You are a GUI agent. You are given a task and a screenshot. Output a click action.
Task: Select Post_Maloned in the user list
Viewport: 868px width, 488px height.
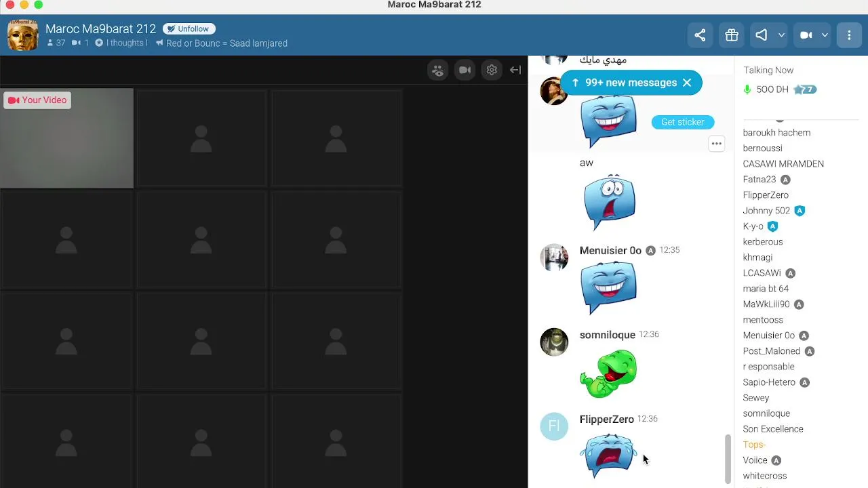click(x=771, y=351)
